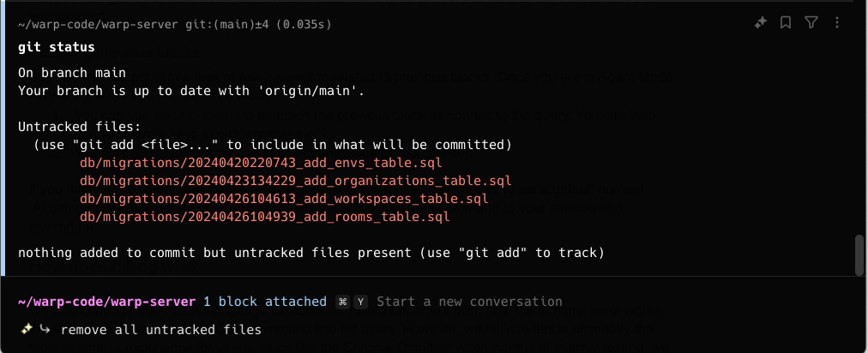Click 'Start a new conversation' hint
868x353 pixels.
469,302
